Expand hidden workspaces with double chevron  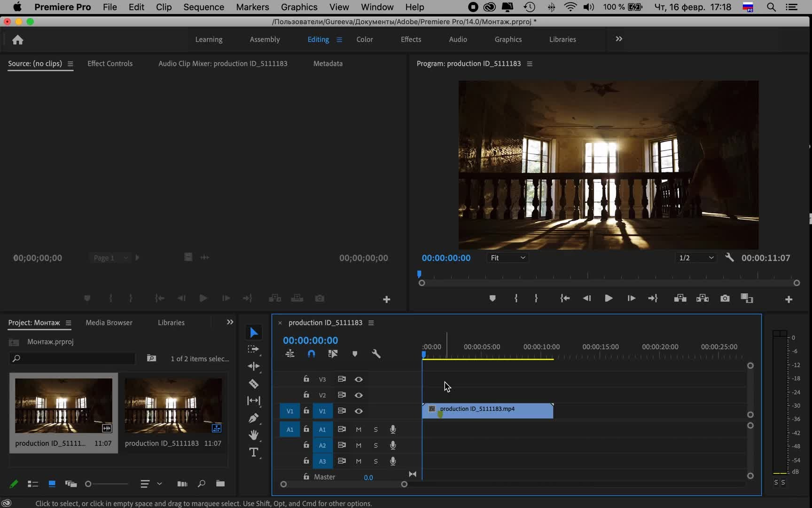pos(619,39)
